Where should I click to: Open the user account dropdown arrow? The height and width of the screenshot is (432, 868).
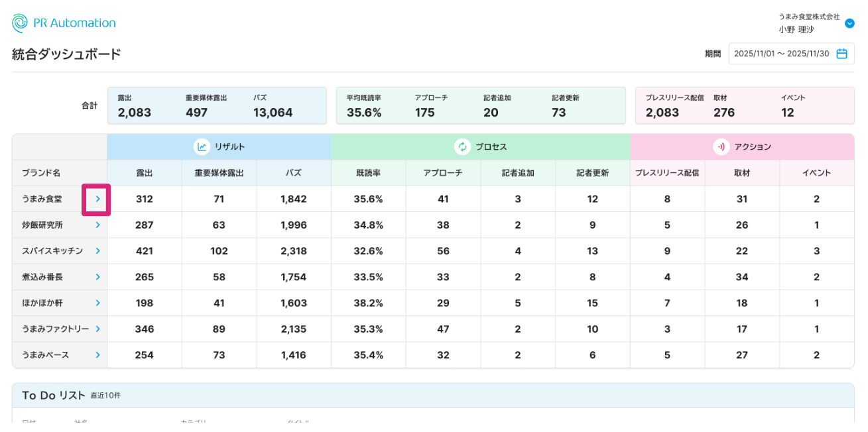[x=849, y=24]
